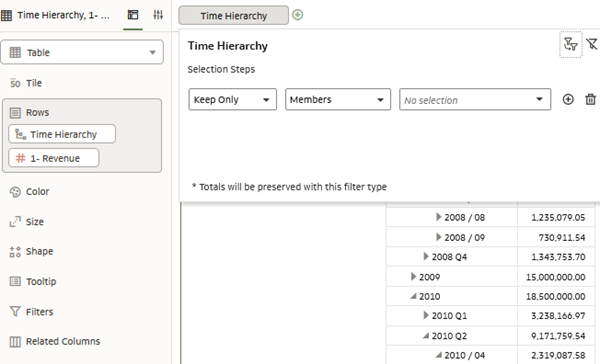600x364 pixels.
Task: Click the revenue value 15,000,000.00
Action: [556, 277]
